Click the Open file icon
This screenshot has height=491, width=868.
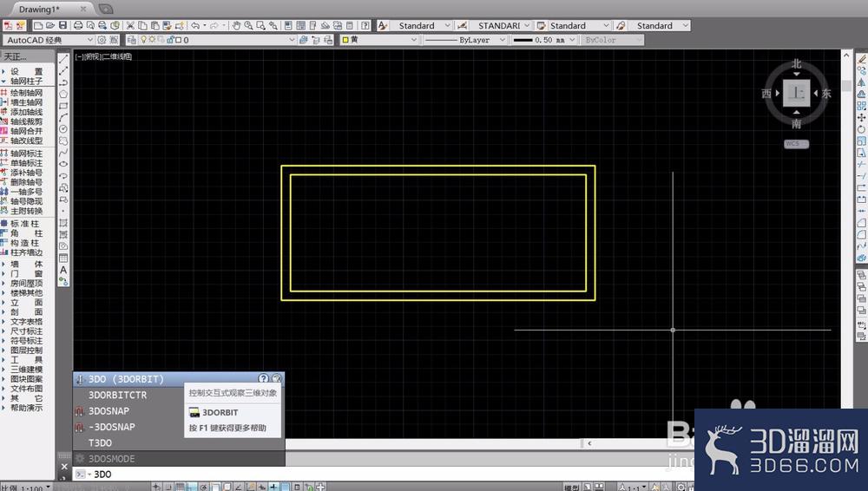click(50, 25)
